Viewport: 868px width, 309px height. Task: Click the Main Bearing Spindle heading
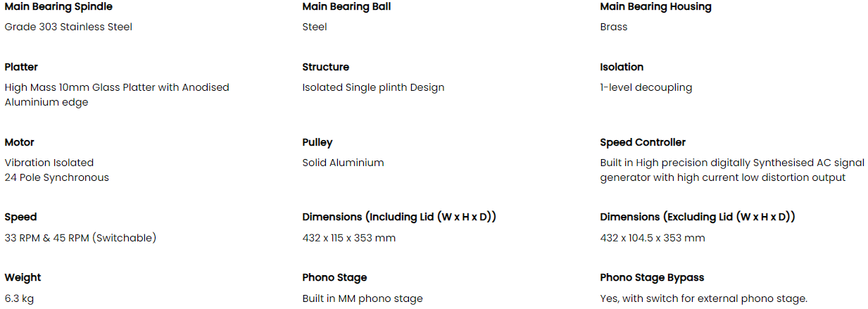pyautogui.click(x=58, y=7)
